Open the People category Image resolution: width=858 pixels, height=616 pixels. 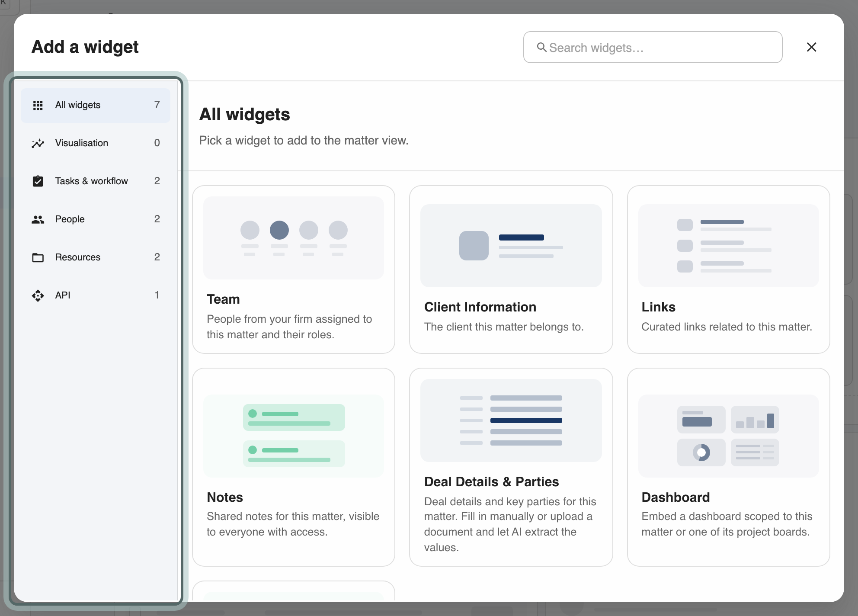[96, 219]
